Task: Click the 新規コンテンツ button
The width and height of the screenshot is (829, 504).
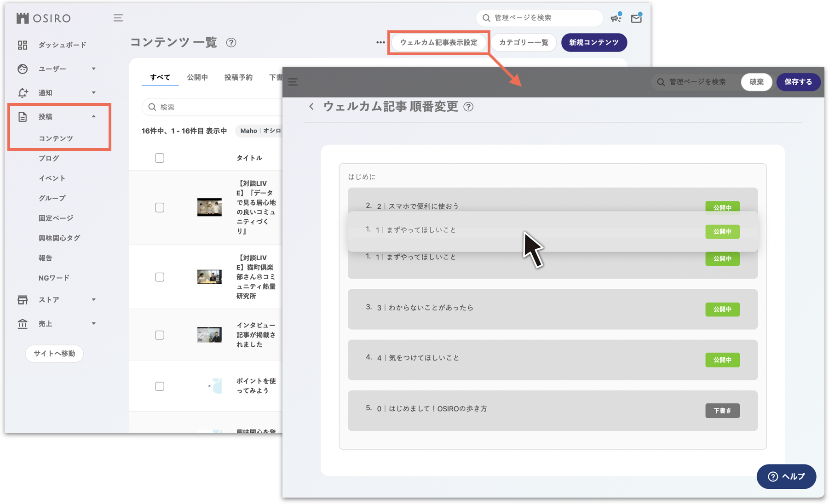Action: click(593, 42)
